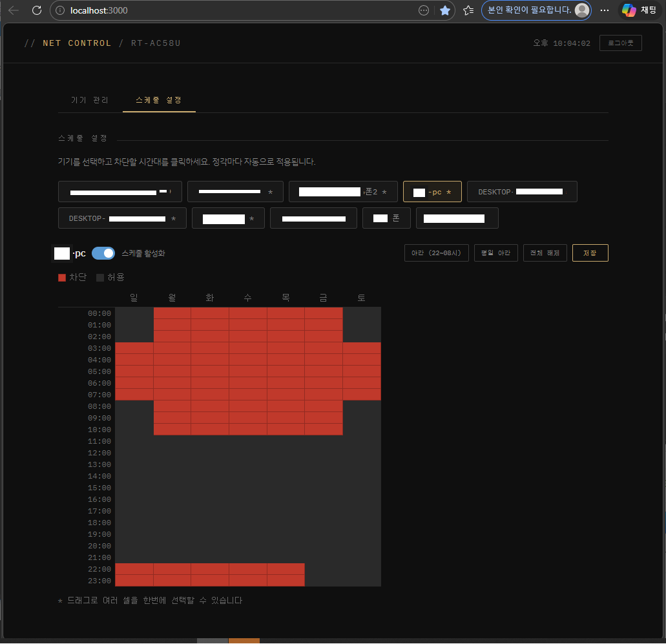Open the browser profile avatar
The image size is (666, 644).
(581, 10)
